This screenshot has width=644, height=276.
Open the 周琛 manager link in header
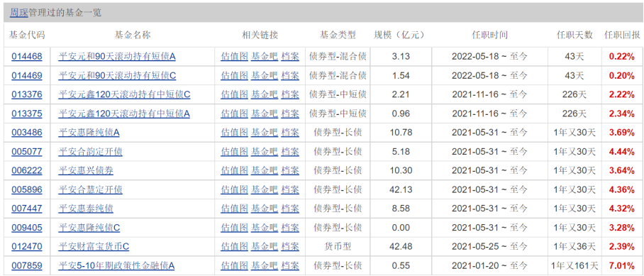click(19, 13)
